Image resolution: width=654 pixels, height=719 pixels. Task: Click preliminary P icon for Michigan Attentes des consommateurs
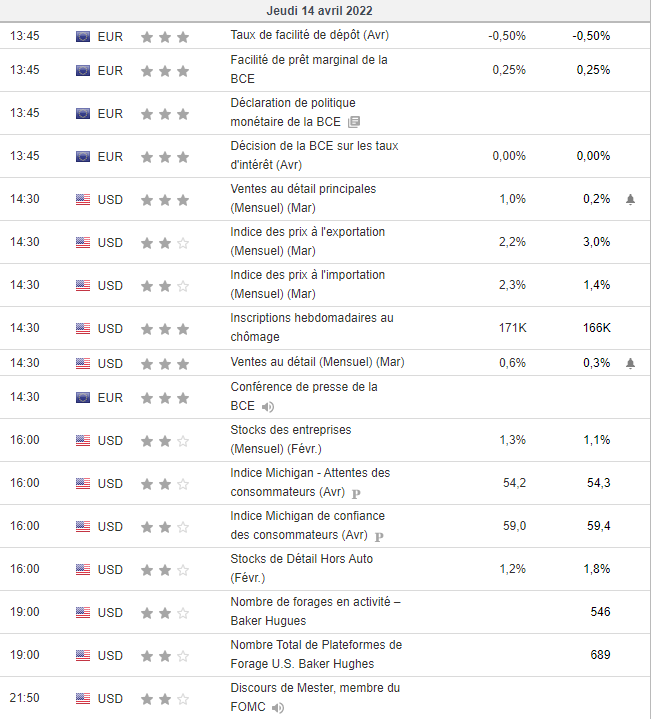coord(356,493)
